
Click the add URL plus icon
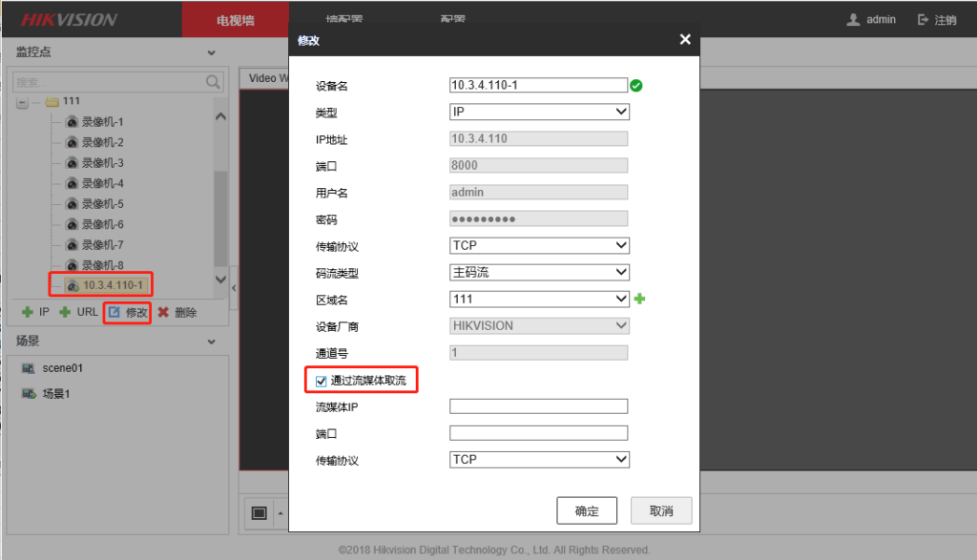pyautogui.click(x=66, y=312)
